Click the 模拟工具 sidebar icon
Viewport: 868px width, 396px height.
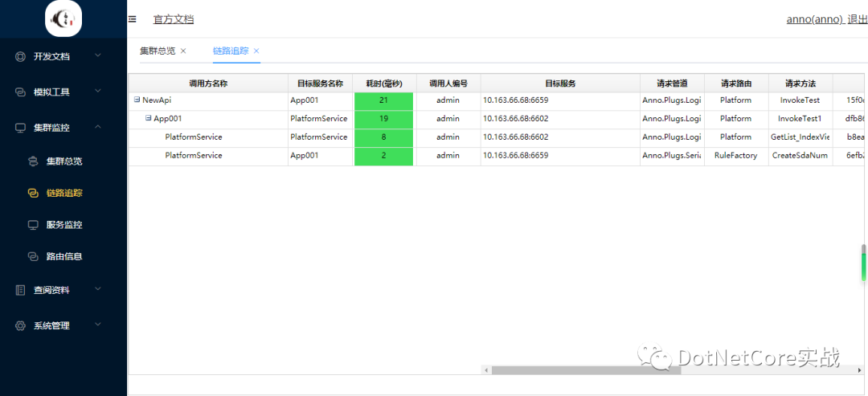(20, 92)
